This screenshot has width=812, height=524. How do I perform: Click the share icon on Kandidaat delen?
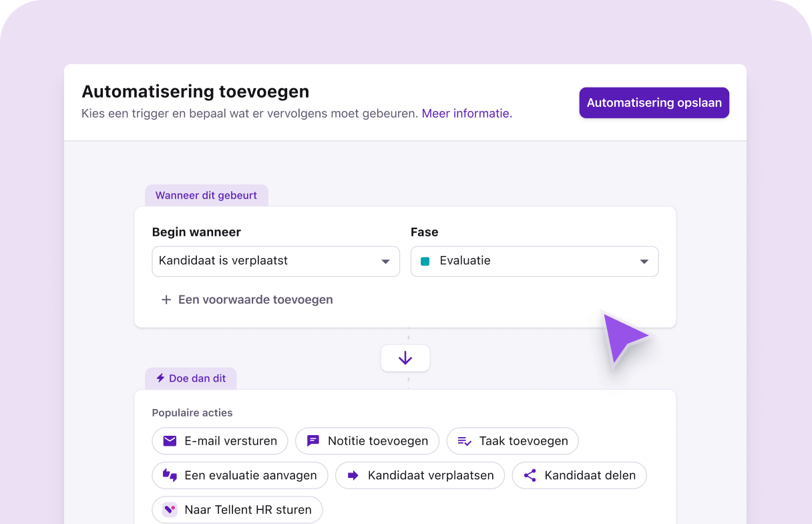[530, 475]
